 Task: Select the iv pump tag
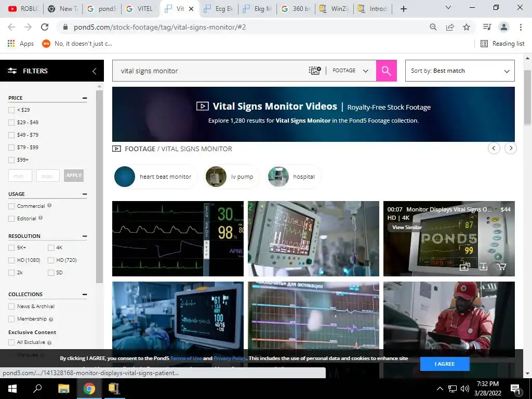pos(232,177)
